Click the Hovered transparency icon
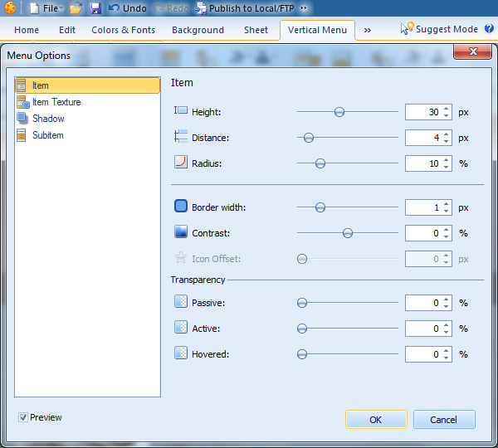 pyautogui.click(x=181, y=353)
